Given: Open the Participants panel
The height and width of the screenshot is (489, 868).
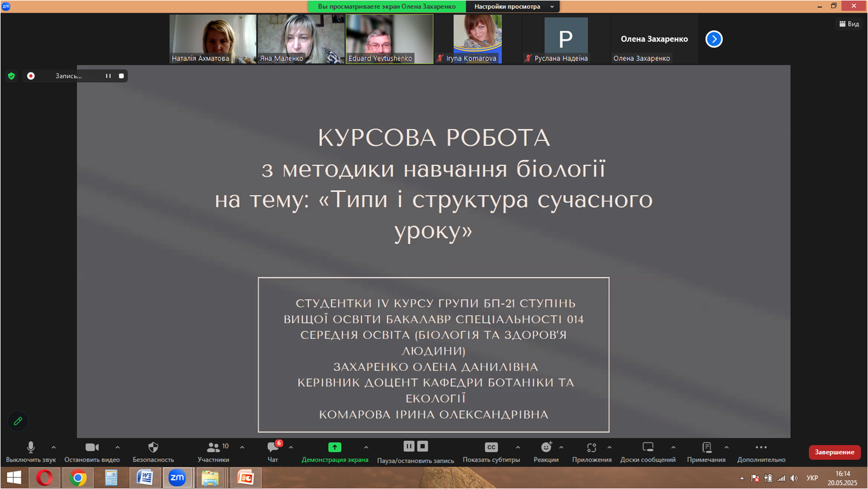Looking at the screenshot, I should coord(214,448).
